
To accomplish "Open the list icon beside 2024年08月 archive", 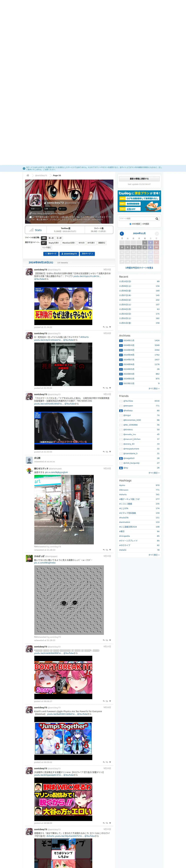I will point(121,355).
